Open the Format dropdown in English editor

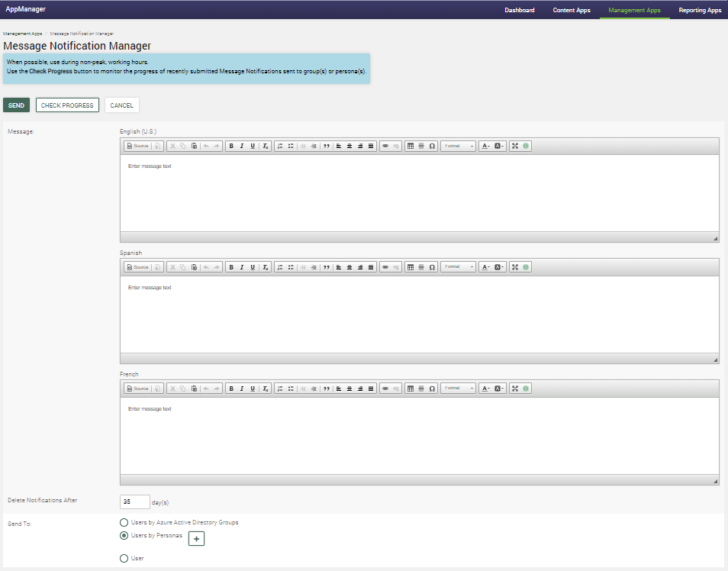pos(458,146)
